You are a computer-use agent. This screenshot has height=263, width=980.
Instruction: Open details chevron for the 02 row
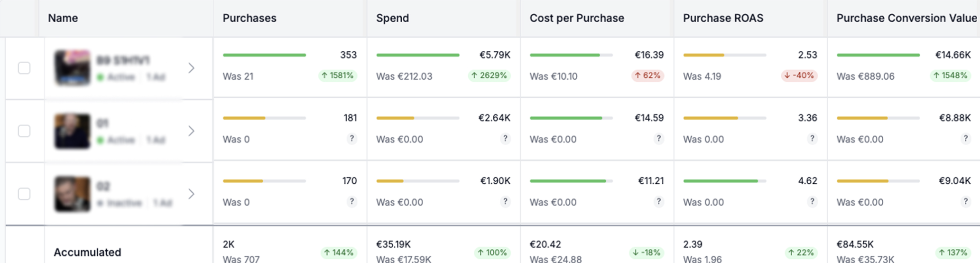tap(191, 194)
